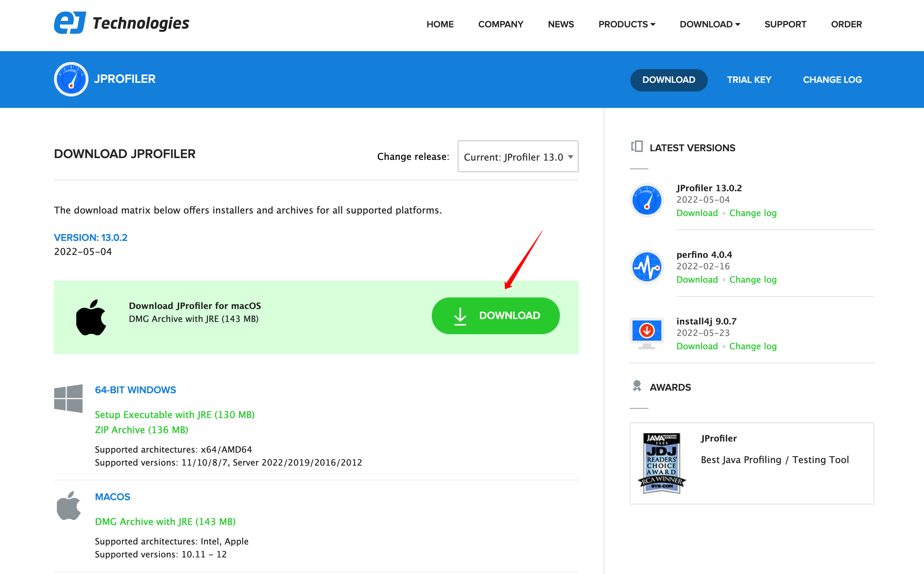Click Change log under JProfiler 13.0.2
This screenshot has width=924, height=574.
coord(753,213)
